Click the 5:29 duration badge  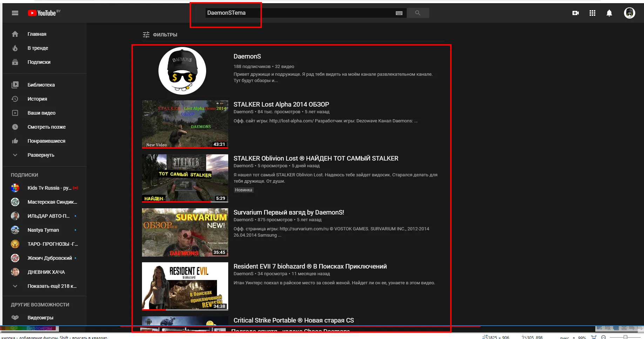221,198
